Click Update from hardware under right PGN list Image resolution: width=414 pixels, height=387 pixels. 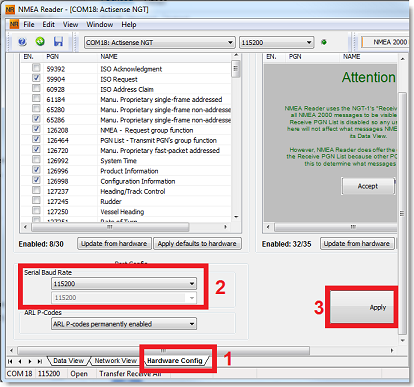tap(357, 244)
